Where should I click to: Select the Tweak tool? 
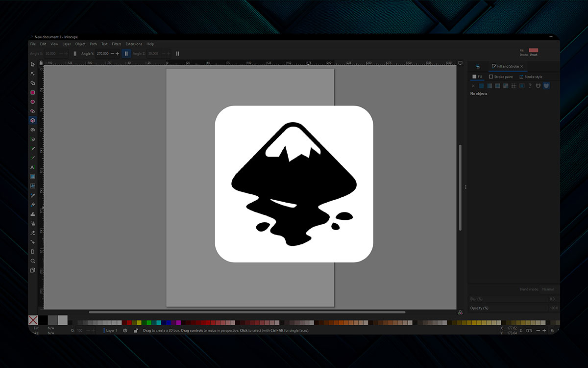[33, 214]
